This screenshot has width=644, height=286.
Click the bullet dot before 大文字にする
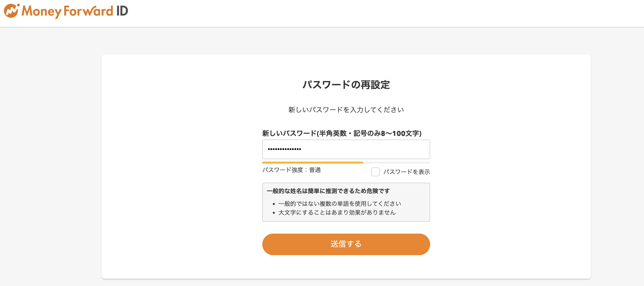click(274, 213)
